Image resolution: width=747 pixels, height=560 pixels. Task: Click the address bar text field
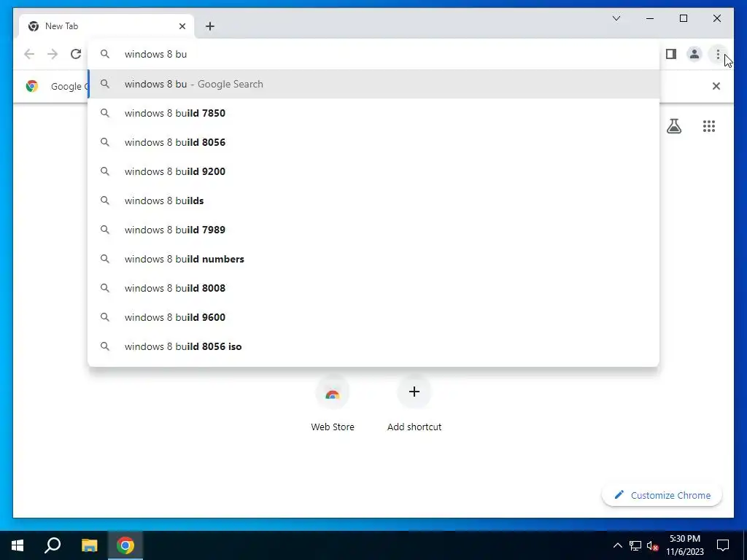(373, 54)
